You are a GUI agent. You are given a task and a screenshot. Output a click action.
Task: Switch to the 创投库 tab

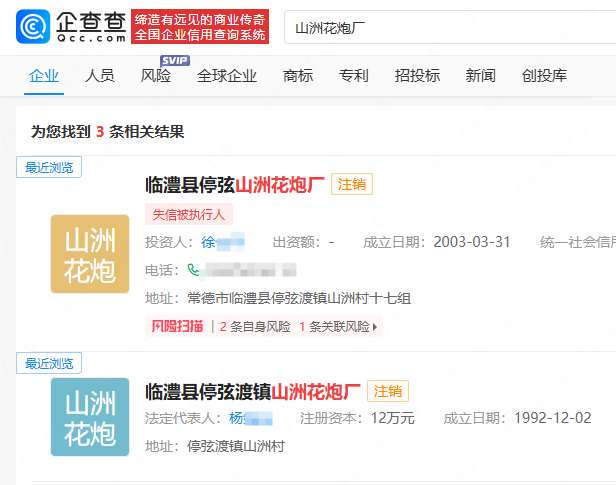click(x=544, y=76)
